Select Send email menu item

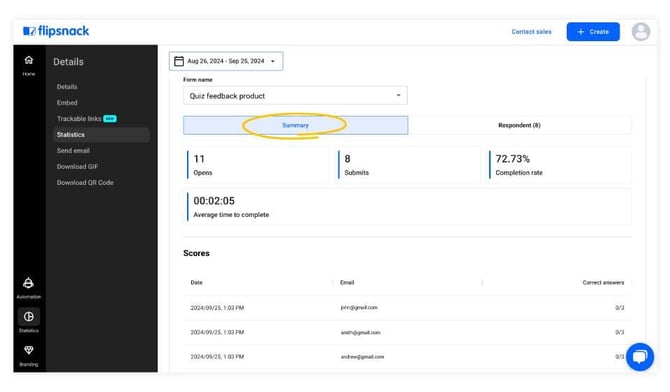[73, 150]
